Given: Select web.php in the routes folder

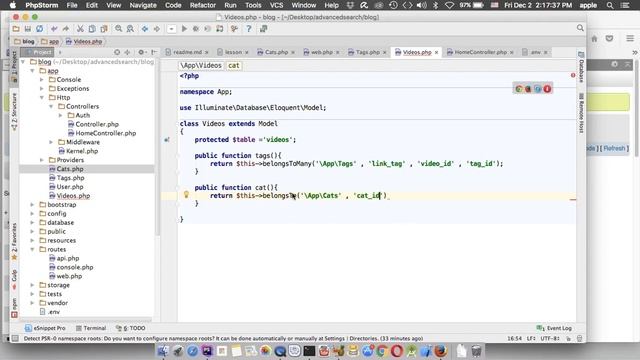Looking at the screenshot, I should (69, 276).
